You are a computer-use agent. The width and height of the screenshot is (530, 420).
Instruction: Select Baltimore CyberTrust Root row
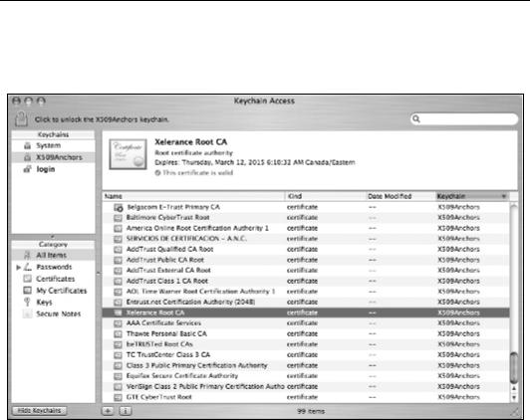tap(306, 217)
